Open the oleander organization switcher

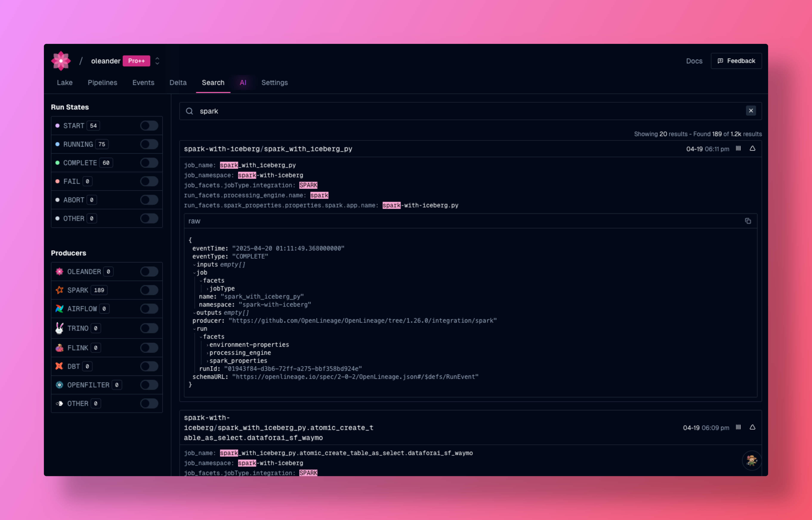[157, 61]
